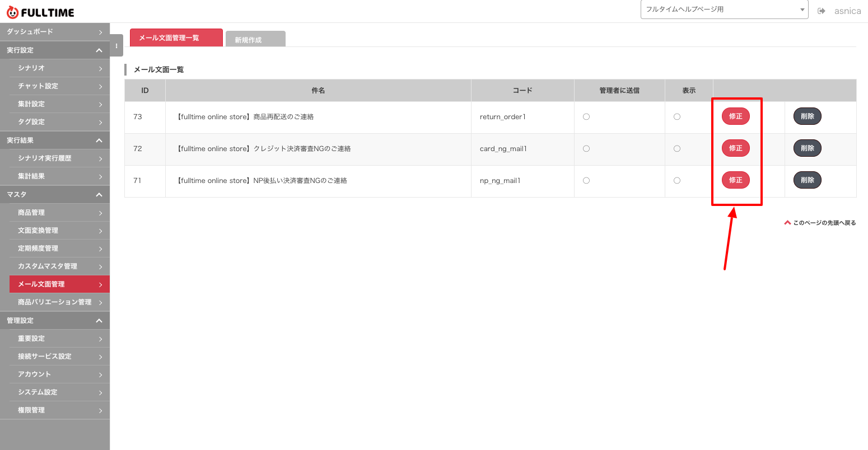Collapse the 実行結果 sidebar section

[x=55, y=140]
